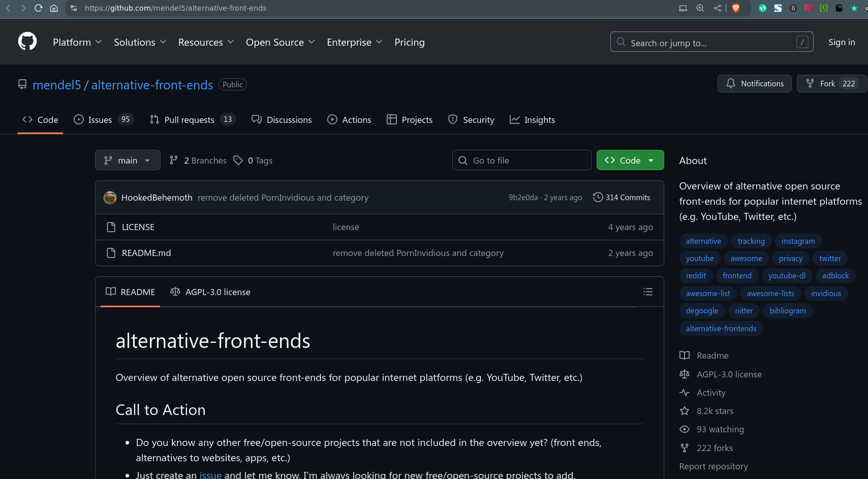Open the 314 Commits history

tap(622, 198)
